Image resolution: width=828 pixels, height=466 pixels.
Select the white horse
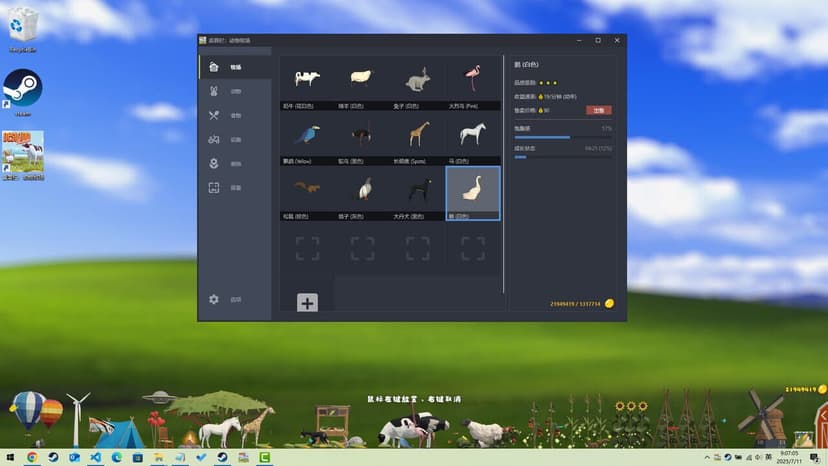point(473,138)
